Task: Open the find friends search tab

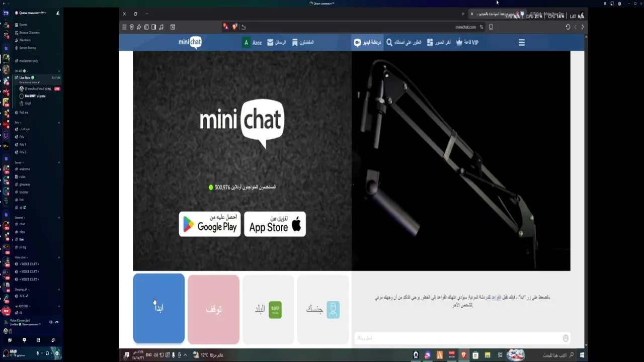Action: (x=404, y=43)
